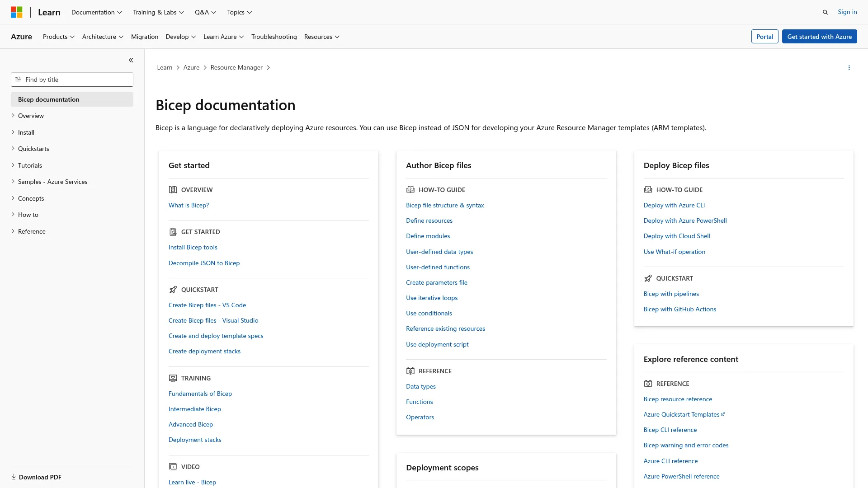Open Install Bicep tools link

[193, 247]
